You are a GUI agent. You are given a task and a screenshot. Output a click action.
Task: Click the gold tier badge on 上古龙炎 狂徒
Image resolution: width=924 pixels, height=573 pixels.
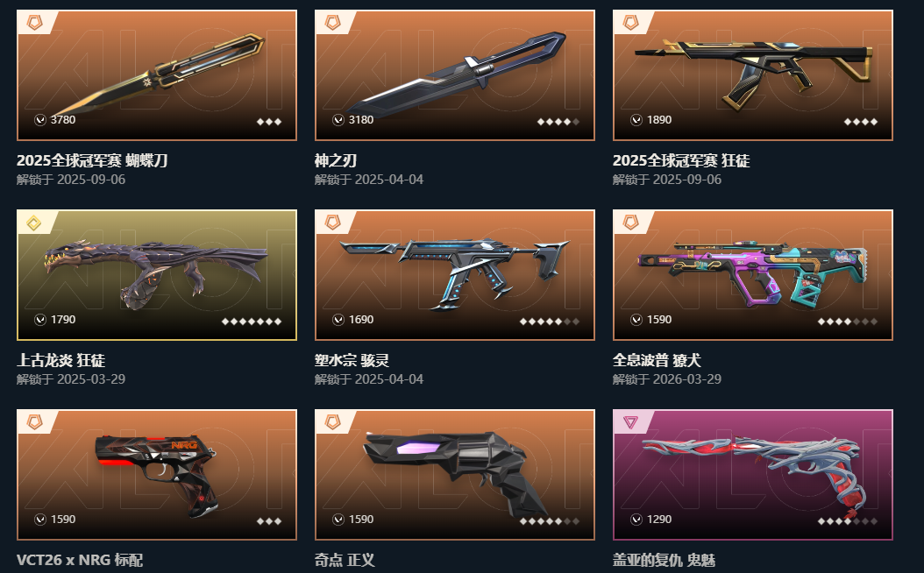35,223
